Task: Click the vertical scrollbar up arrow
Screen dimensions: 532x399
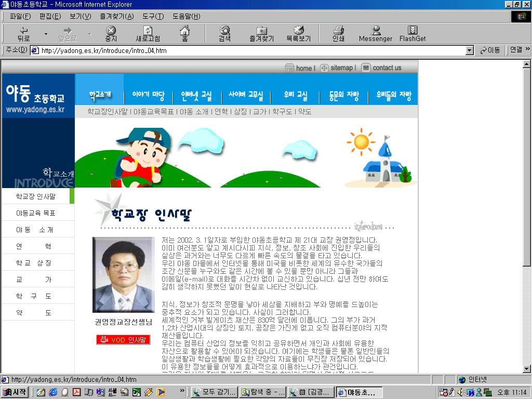Action: (x=527, y=64)
